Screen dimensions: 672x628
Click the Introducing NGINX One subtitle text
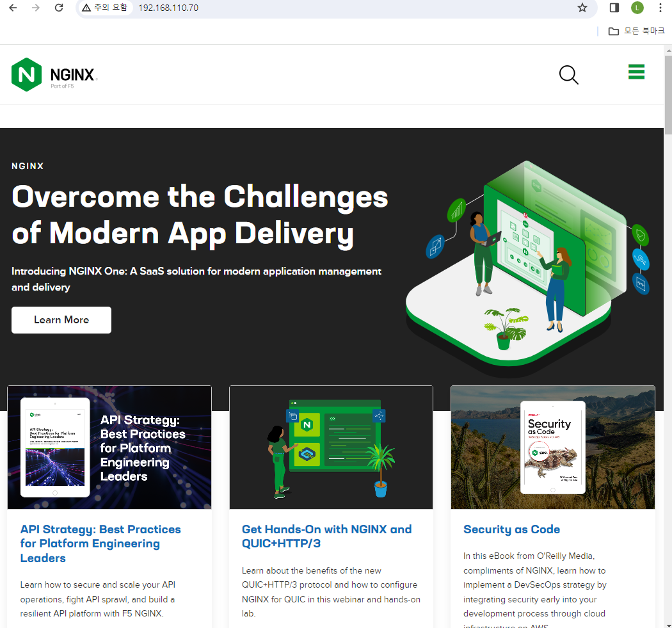196,279
